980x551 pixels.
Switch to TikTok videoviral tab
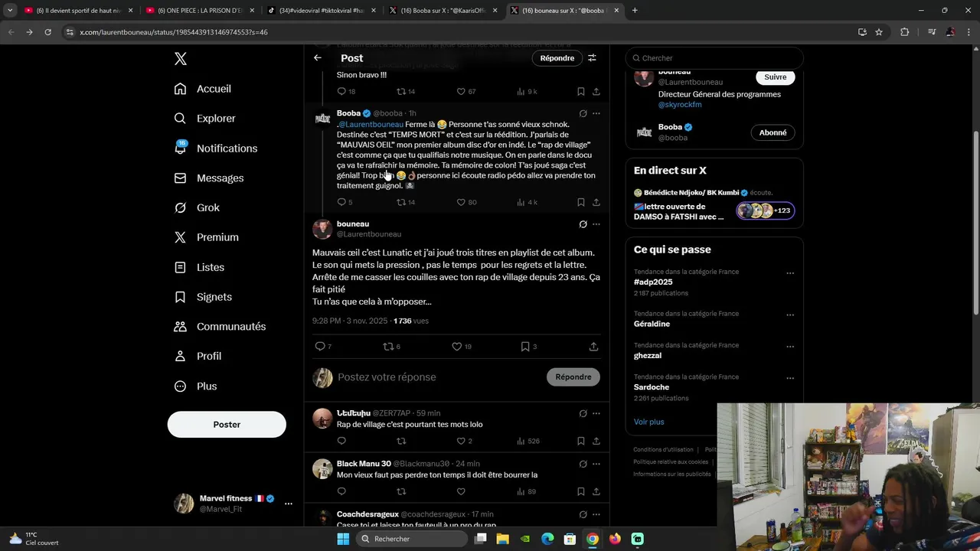click(321, 11)
